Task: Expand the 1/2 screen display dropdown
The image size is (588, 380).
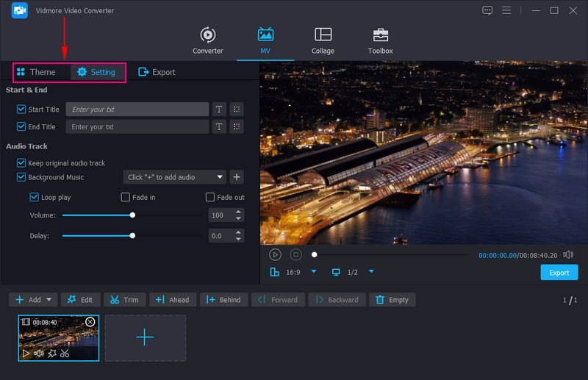Action: [x=371, y=272]
